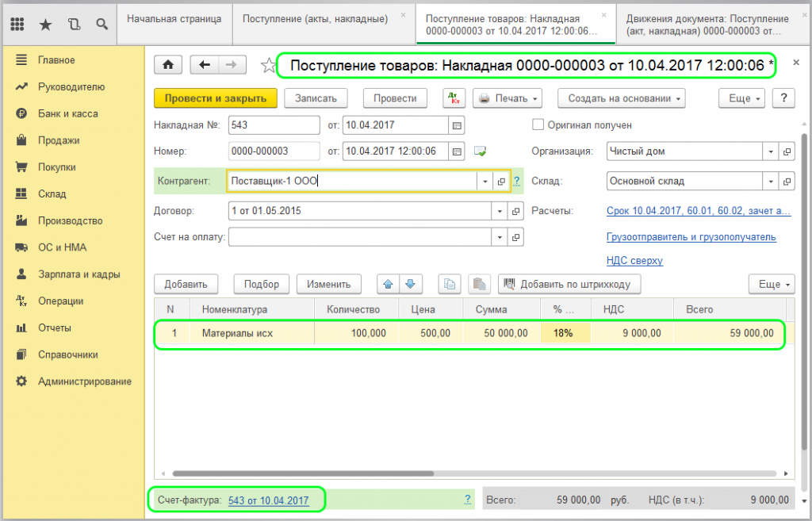Switch to the Начальная страница tab
812x521 pixels.
[174, 18]
